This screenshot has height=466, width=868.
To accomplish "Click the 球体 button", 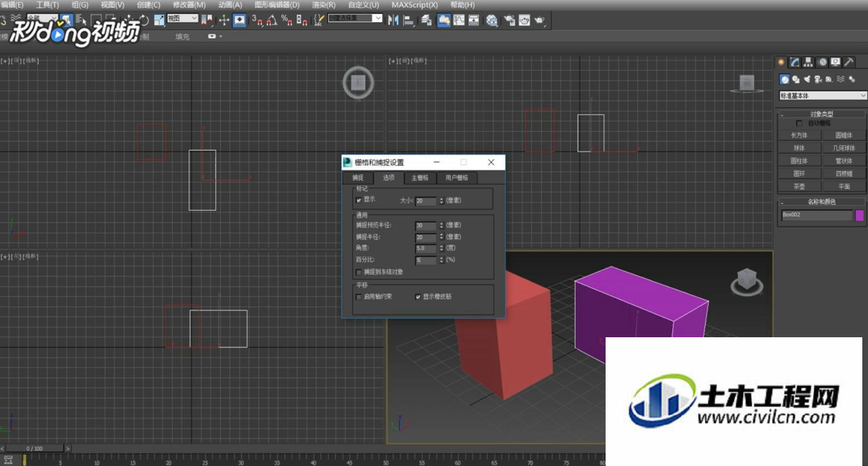I will coord(799,148).
